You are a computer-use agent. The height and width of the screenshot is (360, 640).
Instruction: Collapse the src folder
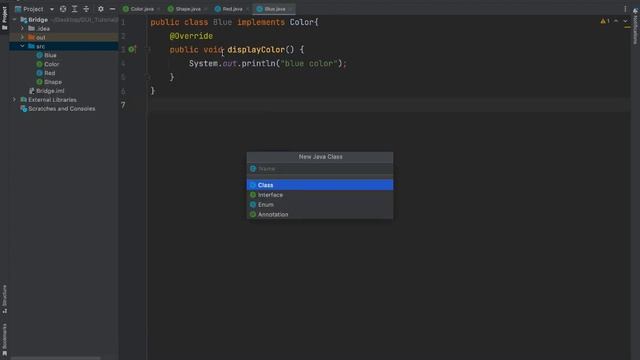(22, 46)
